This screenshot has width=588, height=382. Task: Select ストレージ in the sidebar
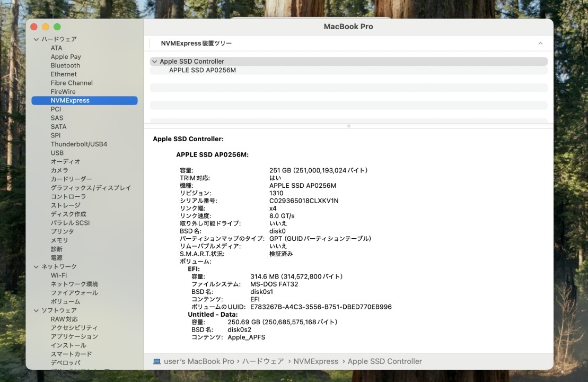[x=65, y=205]
